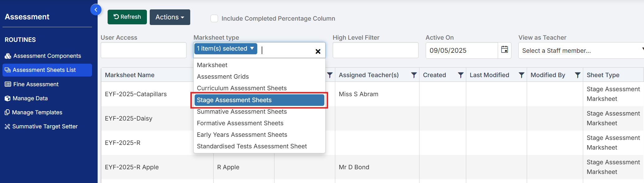Open the calendar picker for Active On

(x=504, y=50)
